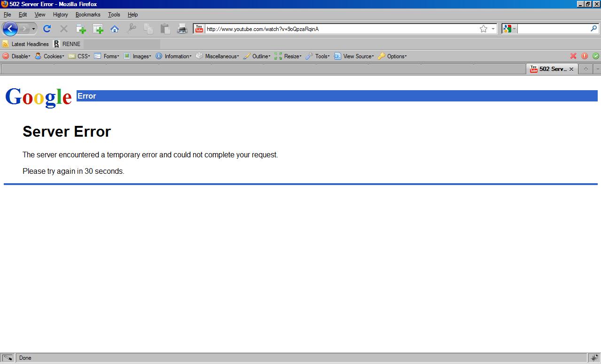Open the Cookies dropdown menu
The width and height of the screenshot is (601, 364).
click(x=50, y=56)
